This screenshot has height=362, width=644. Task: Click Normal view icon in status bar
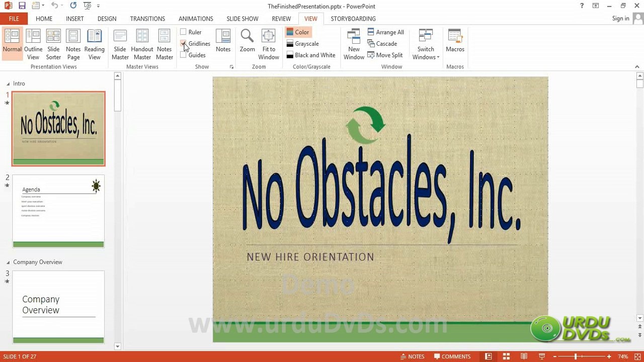(488, 356)
